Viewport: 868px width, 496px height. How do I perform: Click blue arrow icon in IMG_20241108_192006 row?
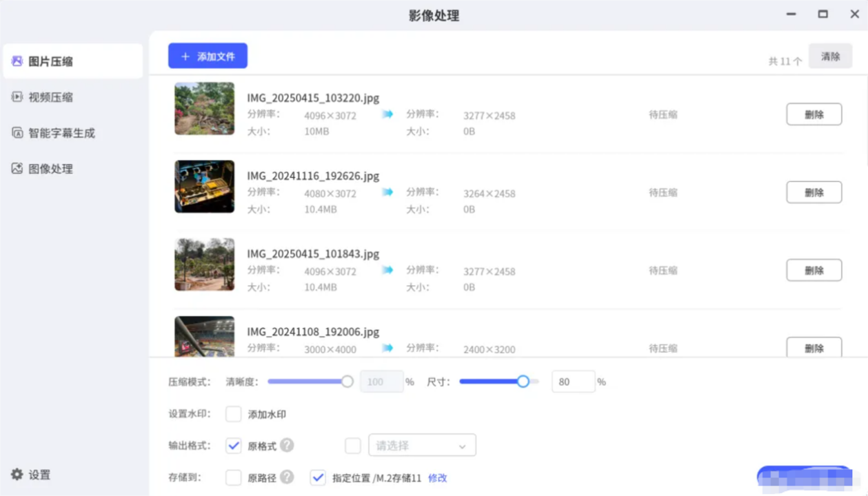click(x=387, y=349)
